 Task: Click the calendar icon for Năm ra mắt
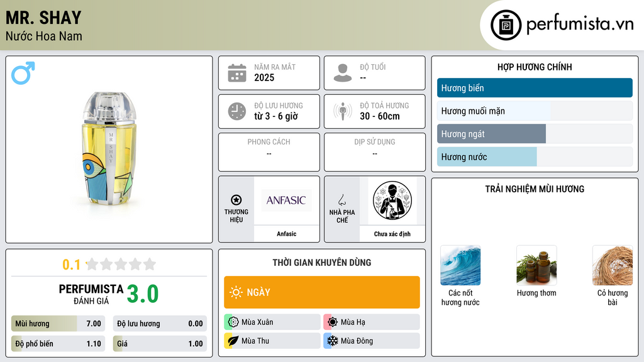coord(237,73)
